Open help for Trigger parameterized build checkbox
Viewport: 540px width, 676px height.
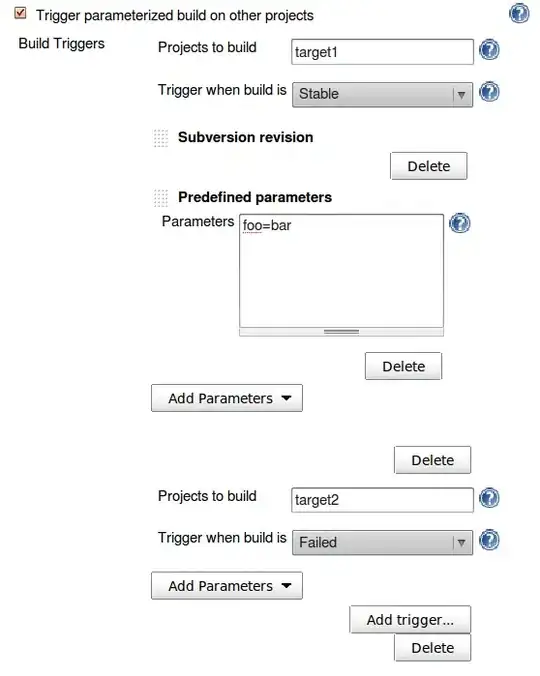click(x=519, y=13)
